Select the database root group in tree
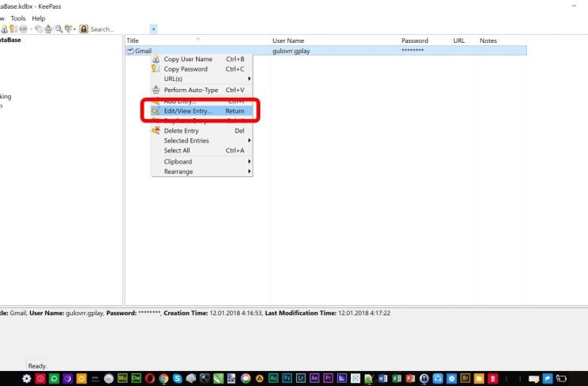This screenshot has width=588, height=386. [10, 40]
